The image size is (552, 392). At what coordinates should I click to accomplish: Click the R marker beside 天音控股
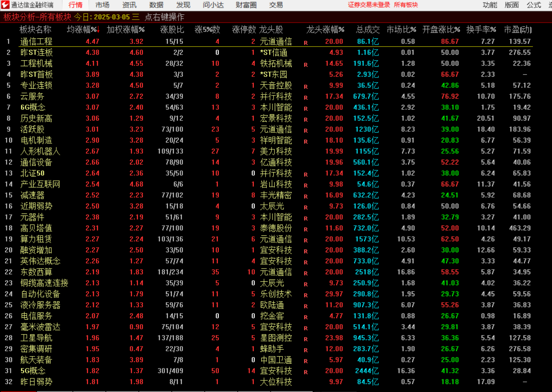306,87
